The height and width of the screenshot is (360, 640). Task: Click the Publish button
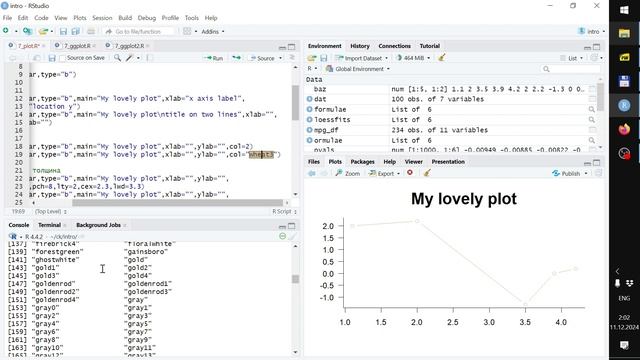point(566,173)
